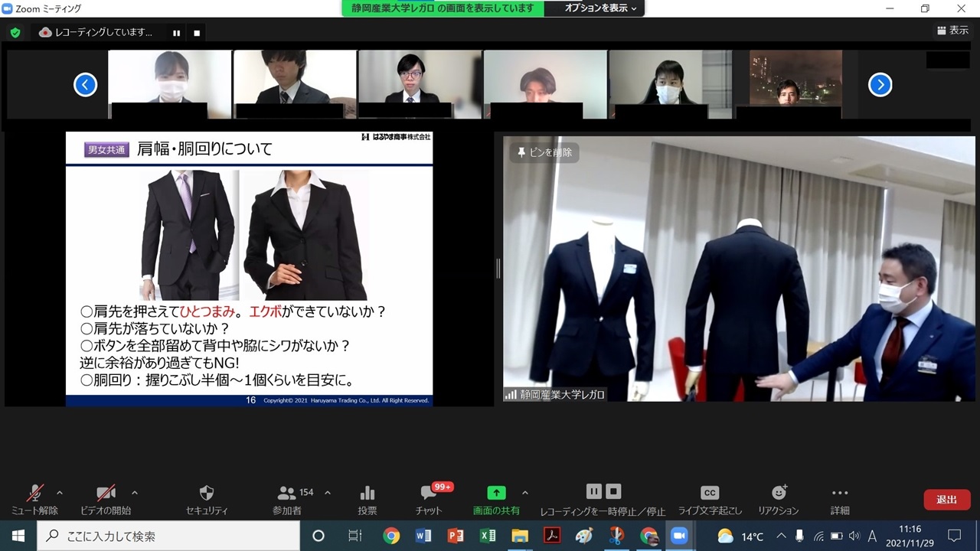The width and height of the screenshot is (980, 551).
Task: Stop recording in bottom toolbar
Action: pyautogui.click(x=613, y=492)
